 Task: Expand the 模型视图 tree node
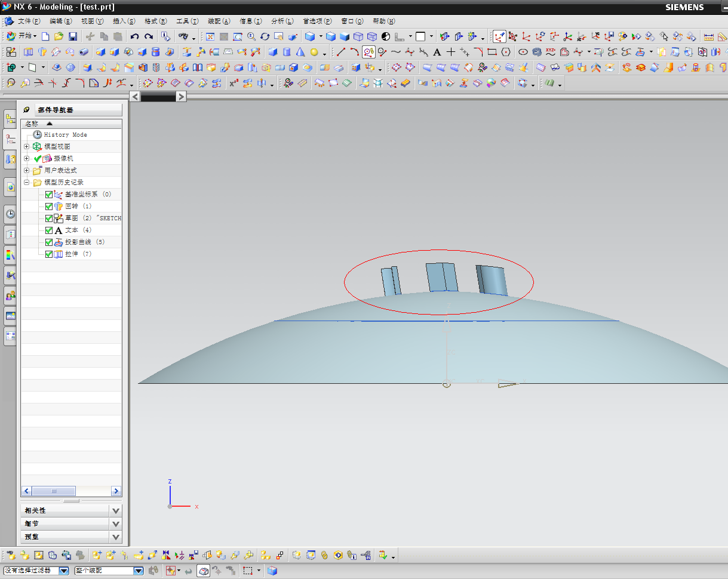click(26, 147)
